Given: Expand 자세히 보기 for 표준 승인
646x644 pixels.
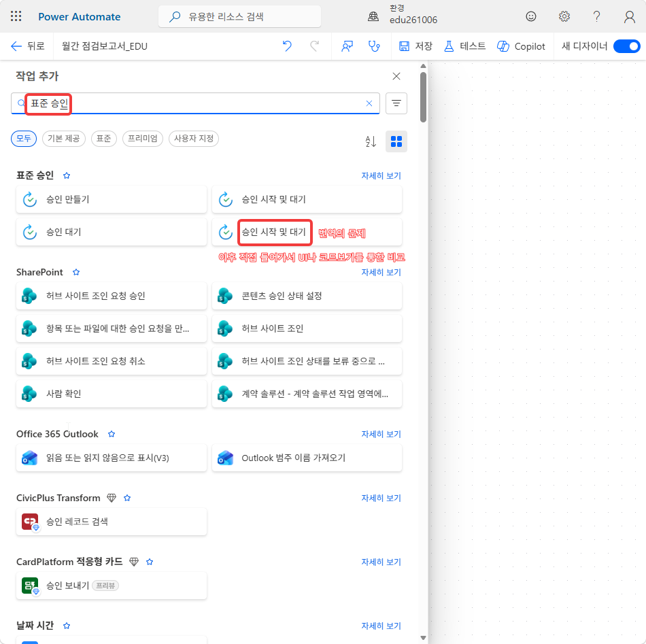Looking at the screenshot, I should pyautogui.click(x=381, y=175).
